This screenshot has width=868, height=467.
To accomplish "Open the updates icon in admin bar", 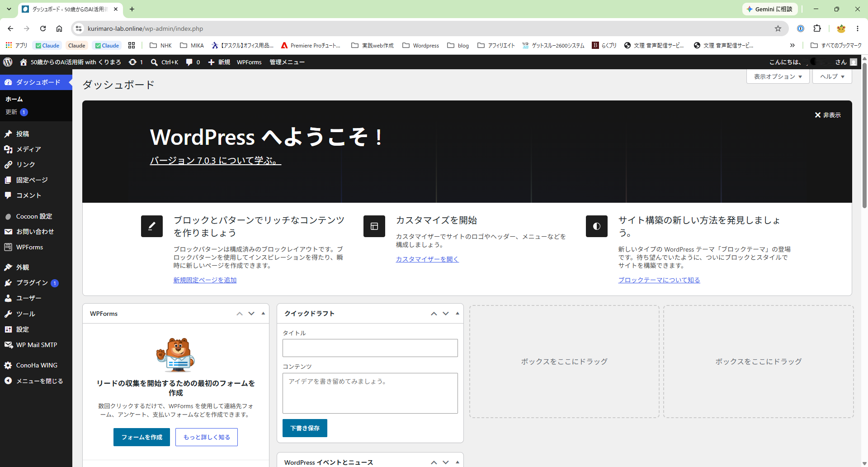I will [x=132, y=62].
